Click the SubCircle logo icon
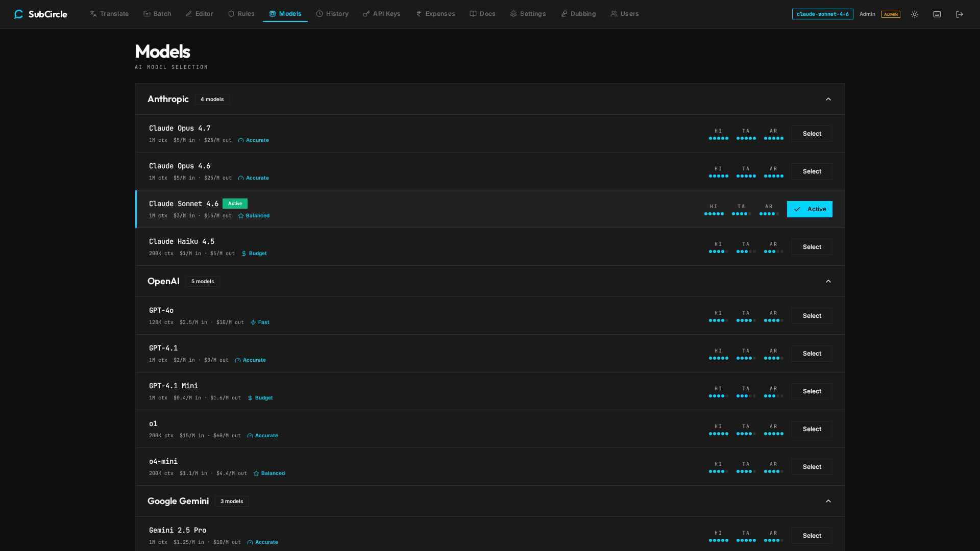Screen dimensions: 980x551 click(x=19, y=14)
